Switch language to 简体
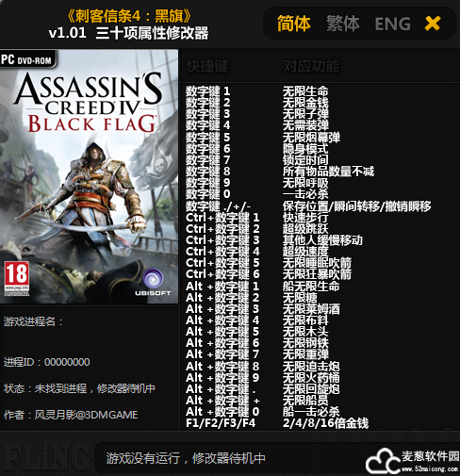Image resolution: width=460 pixels, height=476 pixels. (x=293, y=24)
